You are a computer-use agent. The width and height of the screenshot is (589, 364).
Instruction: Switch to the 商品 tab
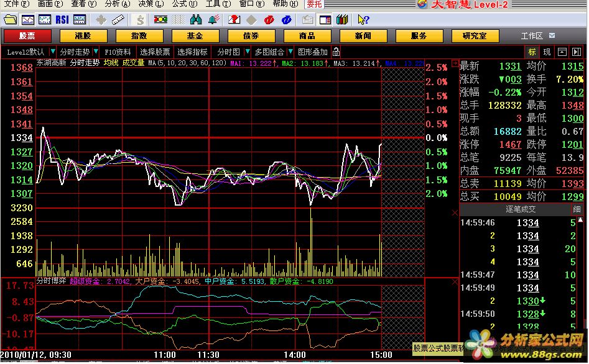[307, 35]
